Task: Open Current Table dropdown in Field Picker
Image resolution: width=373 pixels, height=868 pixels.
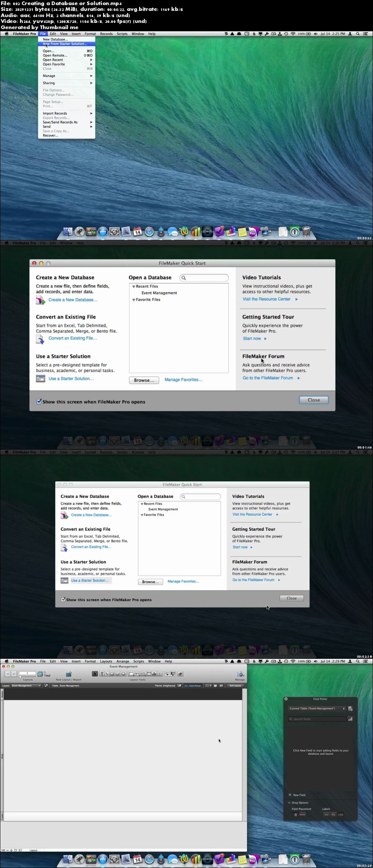Action: pos(317,708)
